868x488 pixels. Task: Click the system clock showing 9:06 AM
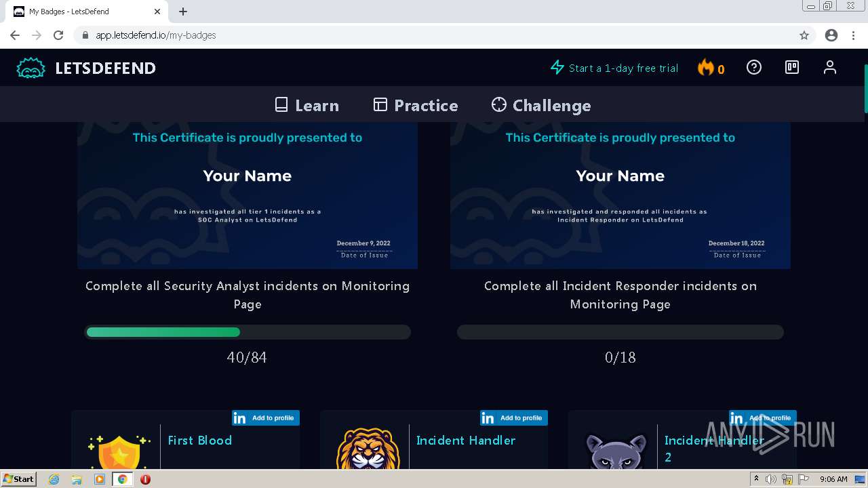point(833,479)
